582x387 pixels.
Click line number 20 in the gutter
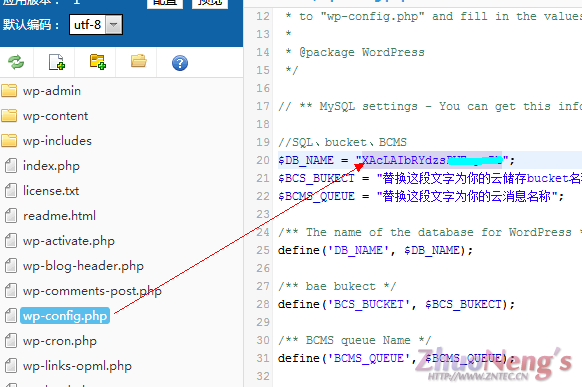263,160
